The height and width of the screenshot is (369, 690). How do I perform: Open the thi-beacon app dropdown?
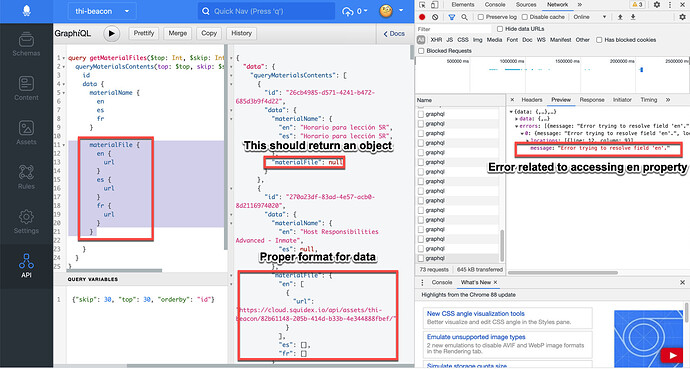102,11
